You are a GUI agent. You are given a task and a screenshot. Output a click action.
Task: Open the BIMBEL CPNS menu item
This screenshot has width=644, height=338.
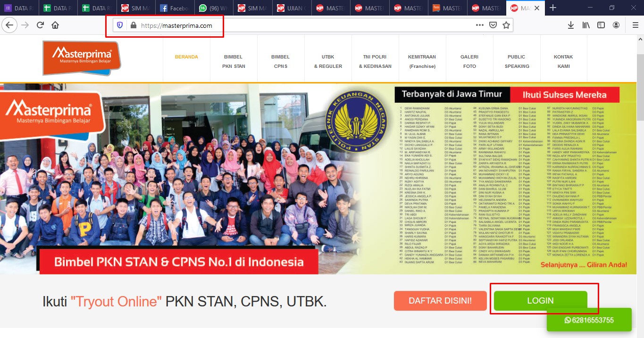pos(281,61)
